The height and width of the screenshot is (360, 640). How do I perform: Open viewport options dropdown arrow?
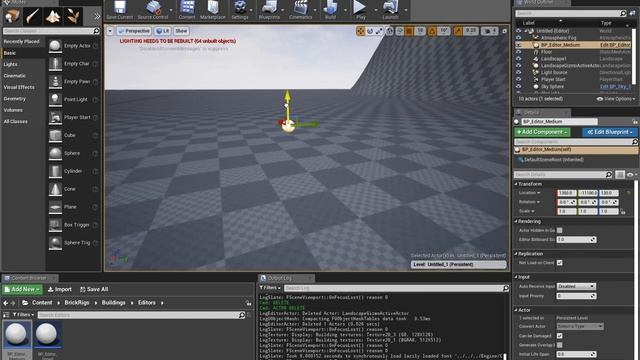(x=110, y=31)
